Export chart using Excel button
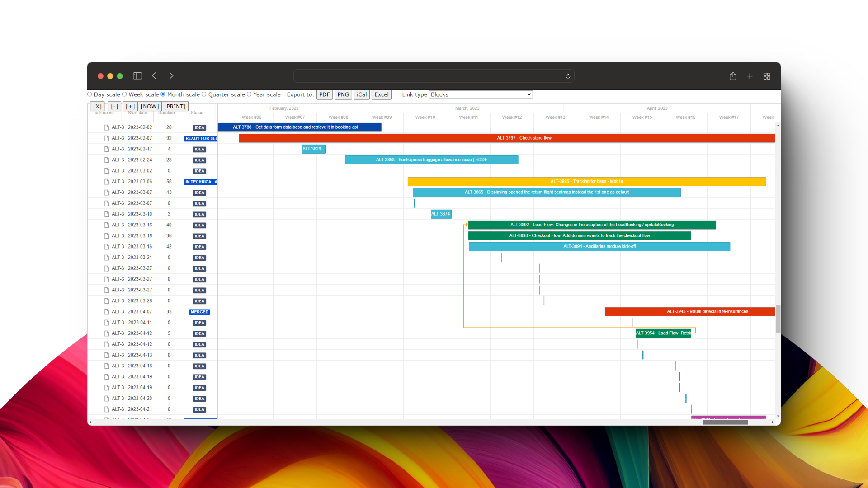This screenshot has width=868, height=488. pos(381,94)
